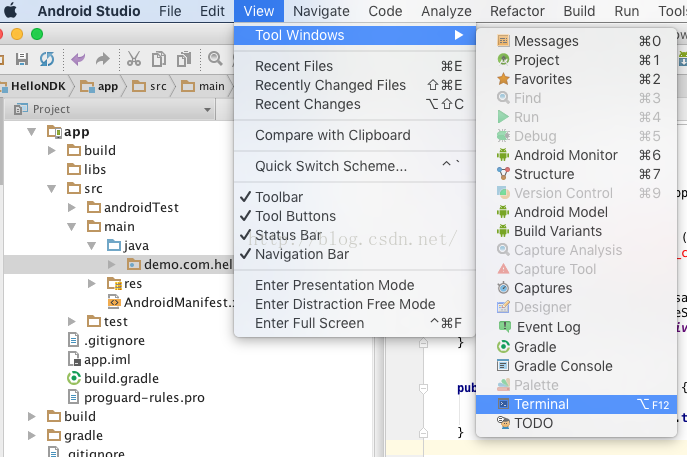Click the main breadcrumb item
This screenshot has height=457, width=687.
coord(203,86)
